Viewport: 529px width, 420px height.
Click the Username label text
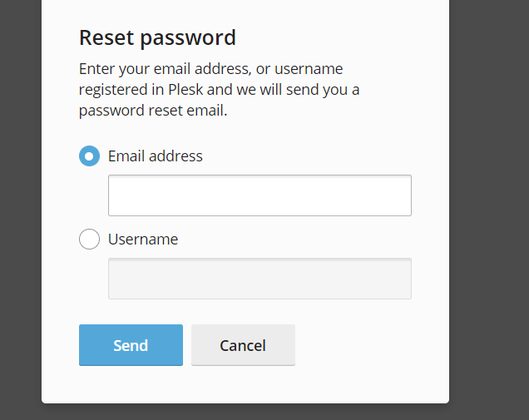pyautogui.click(x=143, y=240)
